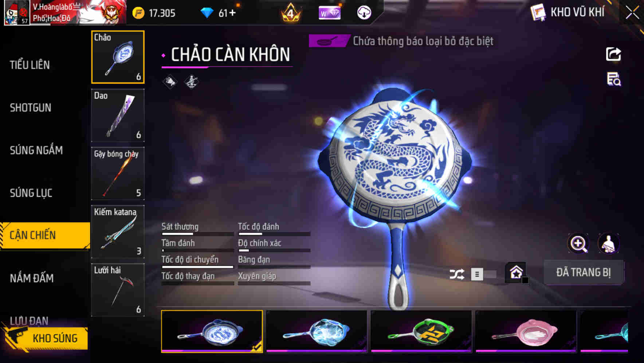Choose the pink pan skin thumbnail
Screen dimensions: 644x363
tap(526, 331)
